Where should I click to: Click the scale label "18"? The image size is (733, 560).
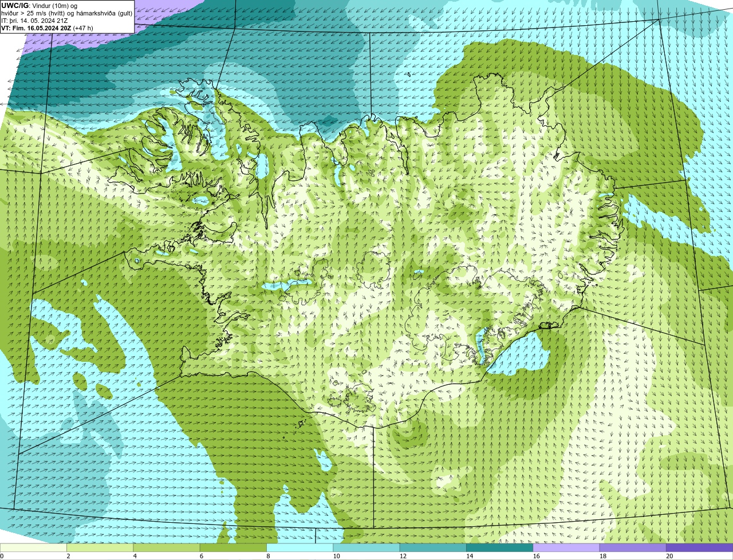pos(602,556)
